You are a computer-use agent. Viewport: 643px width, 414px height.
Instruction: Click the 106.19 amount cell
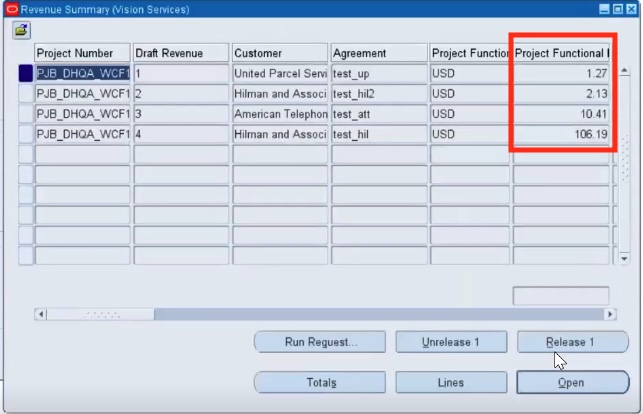click(561, 134)
